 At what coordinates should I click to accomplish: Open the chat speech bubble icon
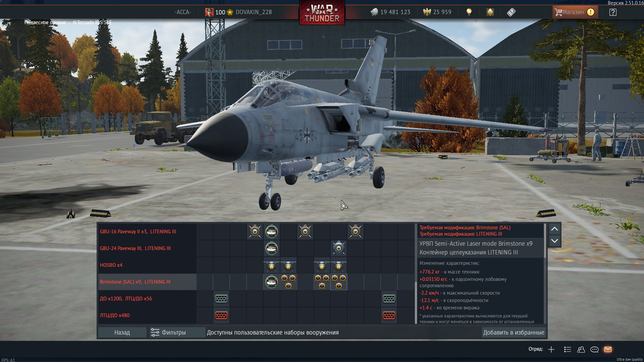click(x=594, y=349)
